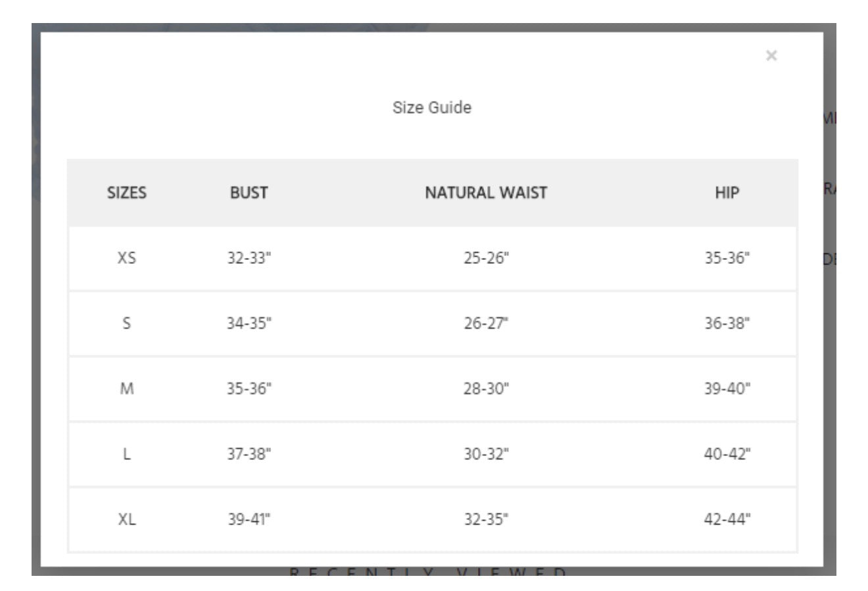Click the Size Guide title text
The width and height of the screenshot is (868, 591).
point(432,107)
